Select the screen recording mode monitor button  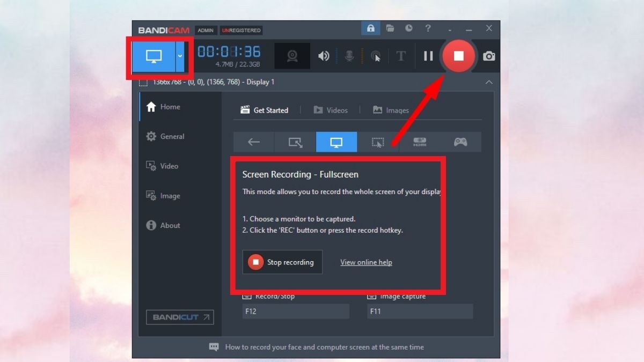click(x=154, y=56)
